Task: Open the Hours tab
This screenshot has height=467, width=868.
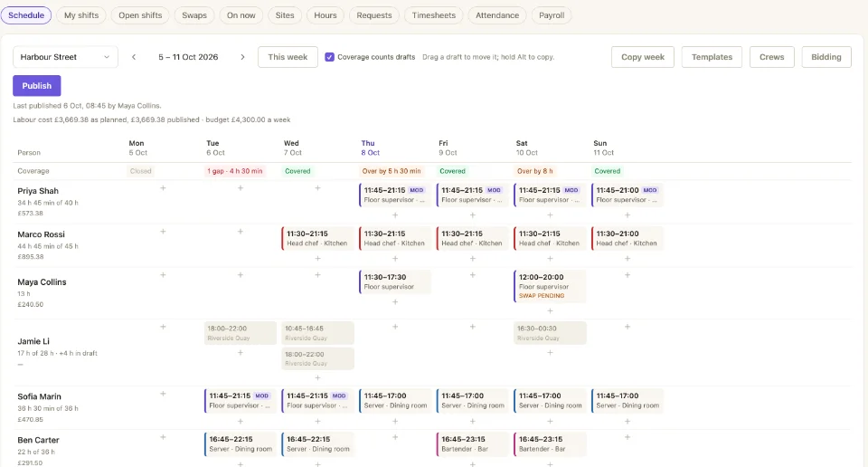Action: tap(325, 15)
